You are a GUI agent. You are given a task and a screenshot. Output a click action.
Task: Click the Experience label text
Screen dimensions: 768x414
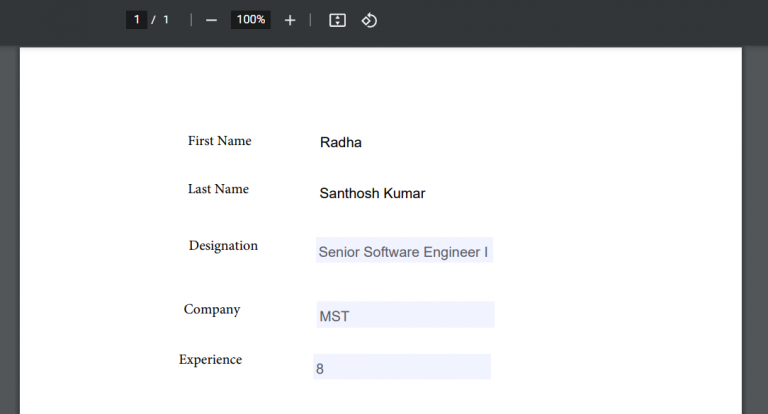[210, 360]
